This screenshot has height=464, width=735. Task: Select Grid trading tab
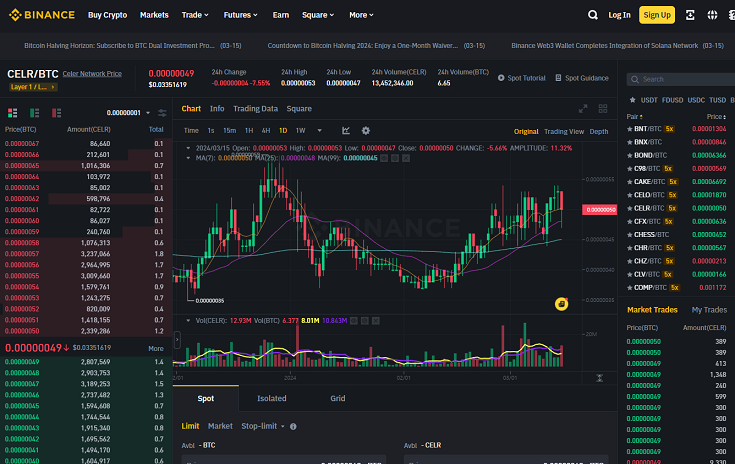click(x=338, y=398)
